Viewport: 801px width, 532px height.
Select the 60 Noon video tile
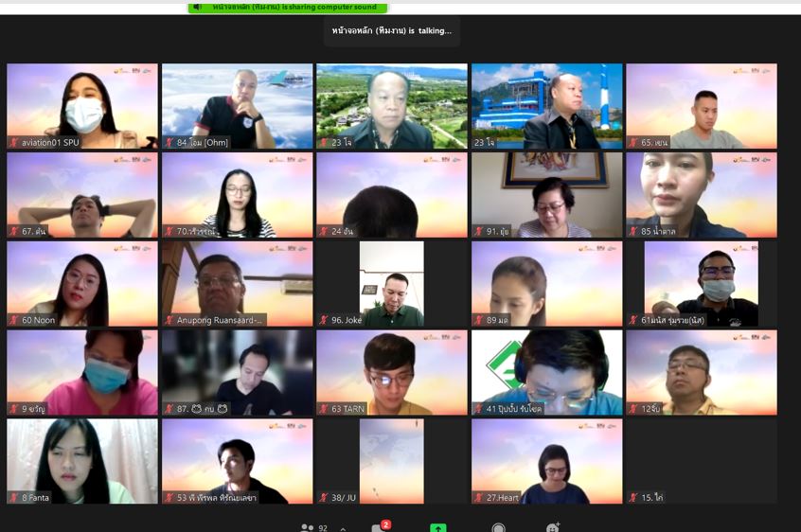(82, 283)
